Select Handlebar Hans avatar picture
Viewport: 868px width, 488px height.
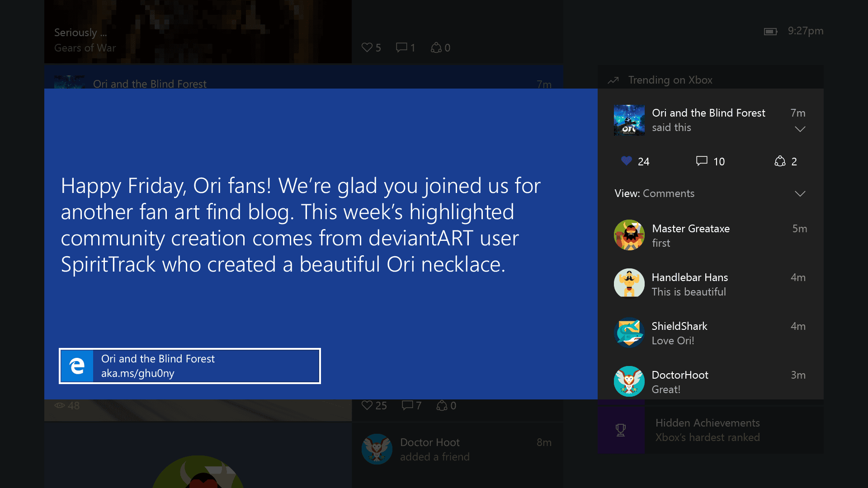click(x=629, y=284)
